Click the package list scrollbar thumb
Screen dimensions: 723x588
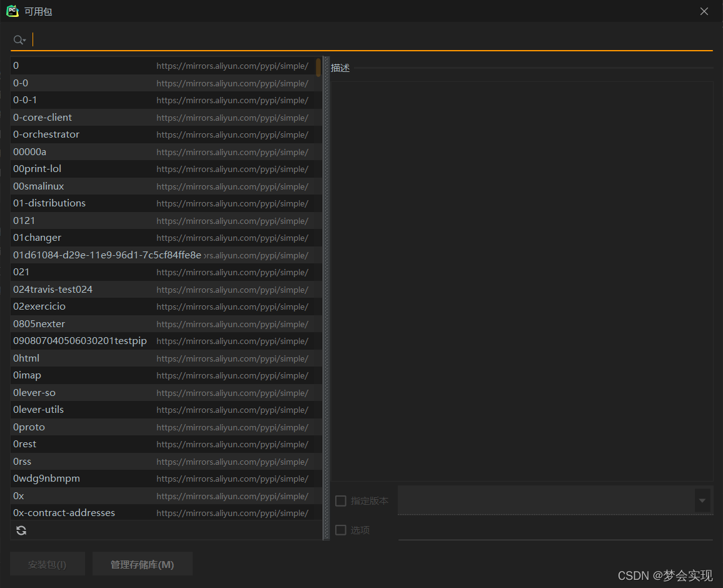[x=318, y=68]
